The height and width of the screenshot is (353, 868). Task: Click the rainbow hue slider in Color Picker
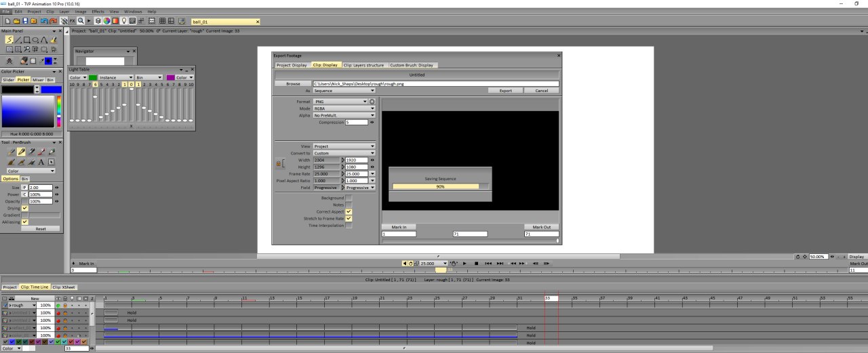[x=58, y=112]
